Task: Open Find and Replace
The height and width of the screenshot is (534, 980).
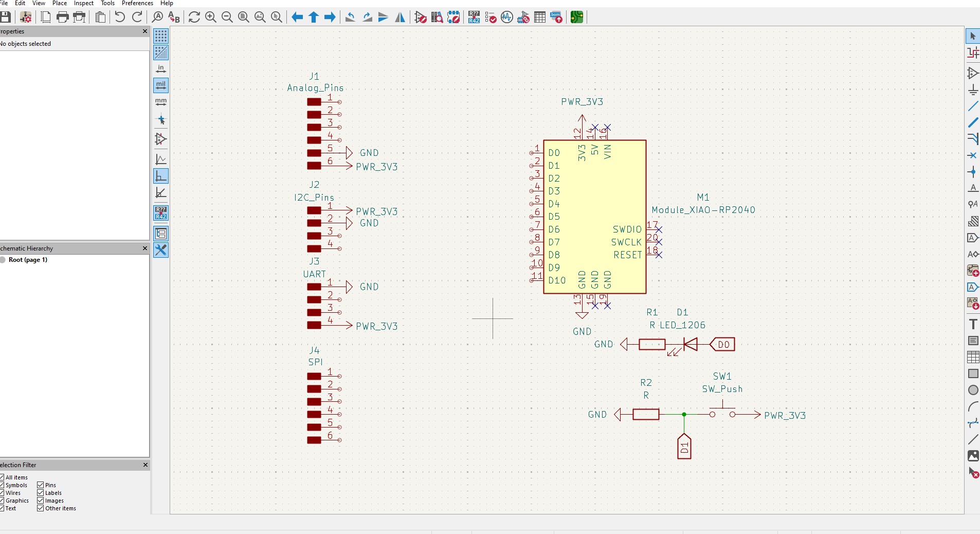Action: click(x=174, y=17)
